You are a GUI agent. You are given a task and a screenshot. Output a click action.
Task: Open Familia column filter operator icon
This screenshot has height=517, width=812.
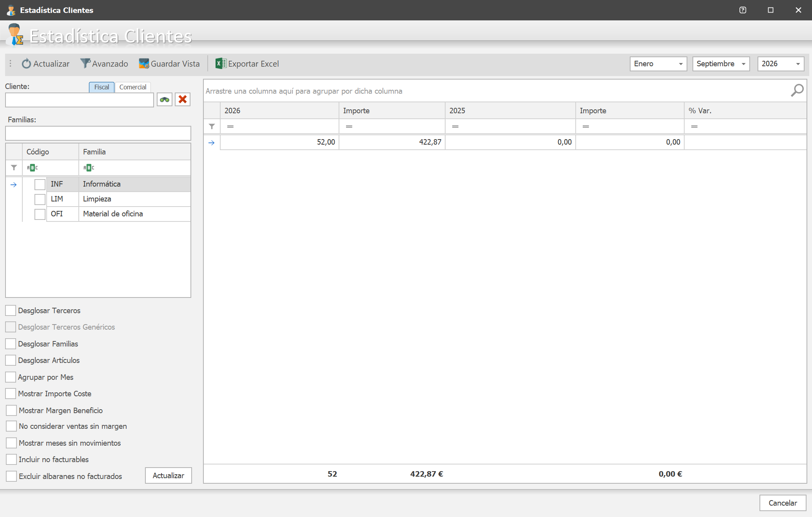coord(89,168)
